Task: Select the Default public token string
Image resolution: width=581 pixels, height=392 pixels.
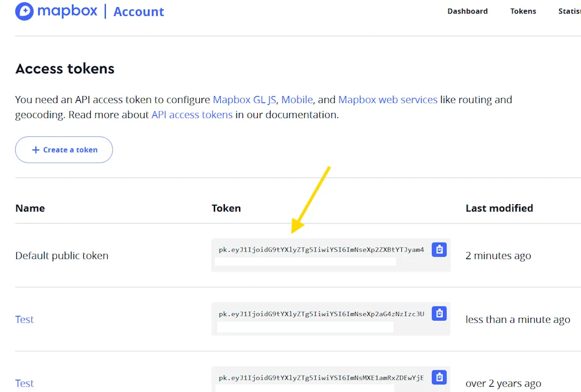Action: click(x=322, y=250)
